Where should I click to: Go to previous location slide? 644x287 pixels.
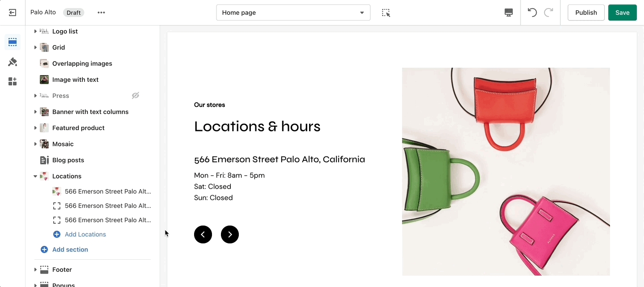[203, 234]
